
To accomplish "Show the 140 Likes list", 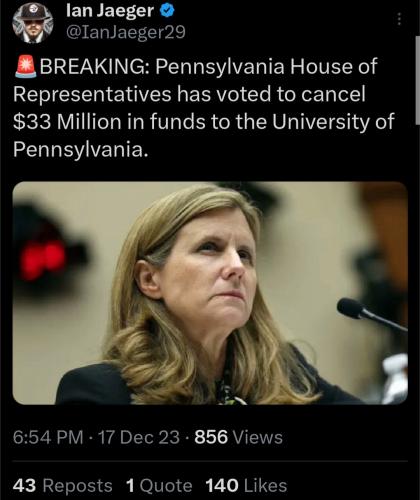I will 246,485.
